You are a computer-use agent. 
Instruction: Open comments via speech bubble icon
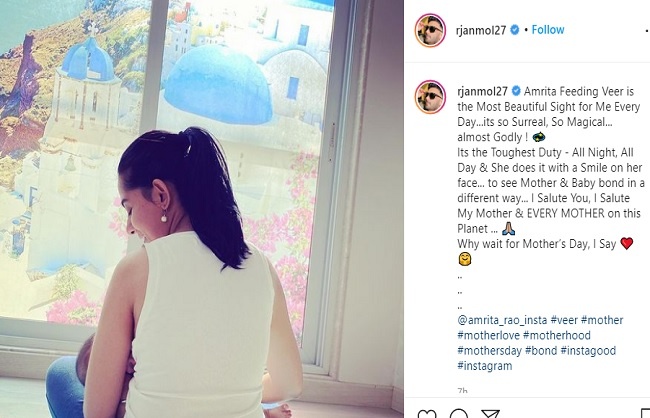pyautogui.click(x=459, y=414)
